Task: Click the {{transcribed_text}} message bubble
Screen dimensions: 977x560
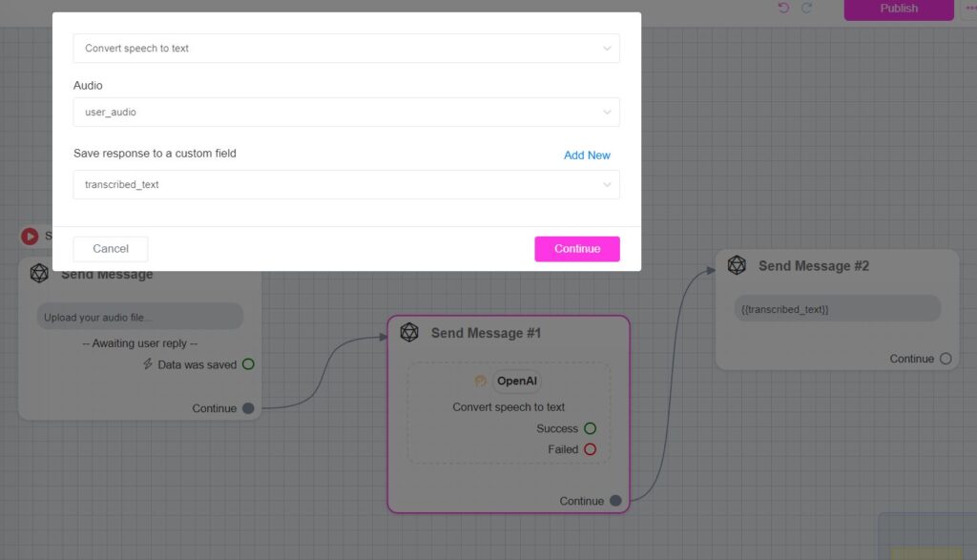Action: pyautogui.click(x=837, y=309)
